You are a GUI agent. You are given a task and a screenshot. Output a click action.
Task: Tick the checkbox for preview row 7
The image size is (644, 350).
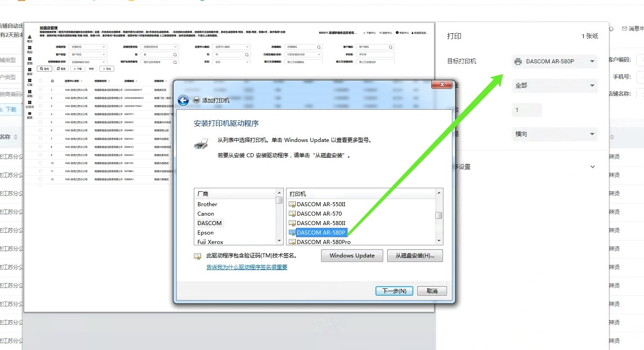coord(40,139)
